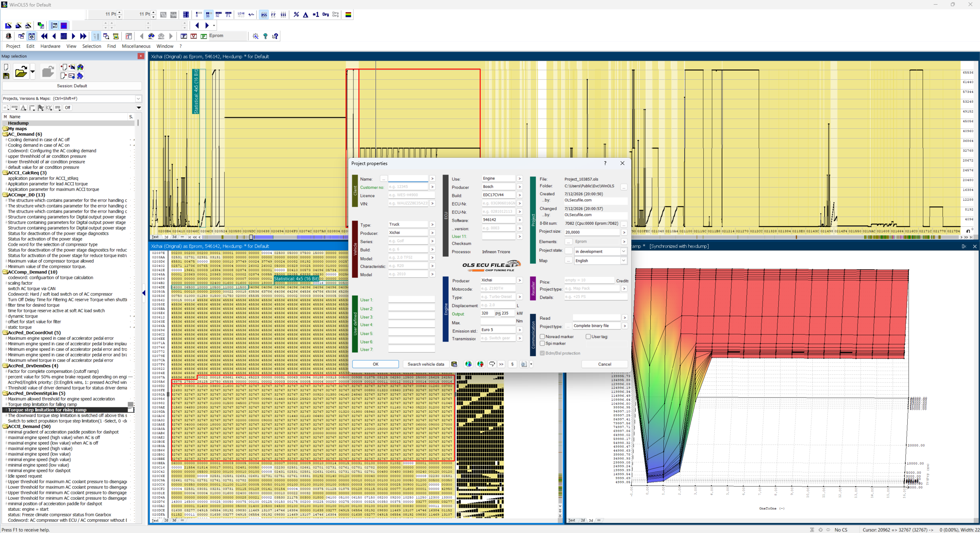Click the > button beside Software field

(x=519, y=220)
